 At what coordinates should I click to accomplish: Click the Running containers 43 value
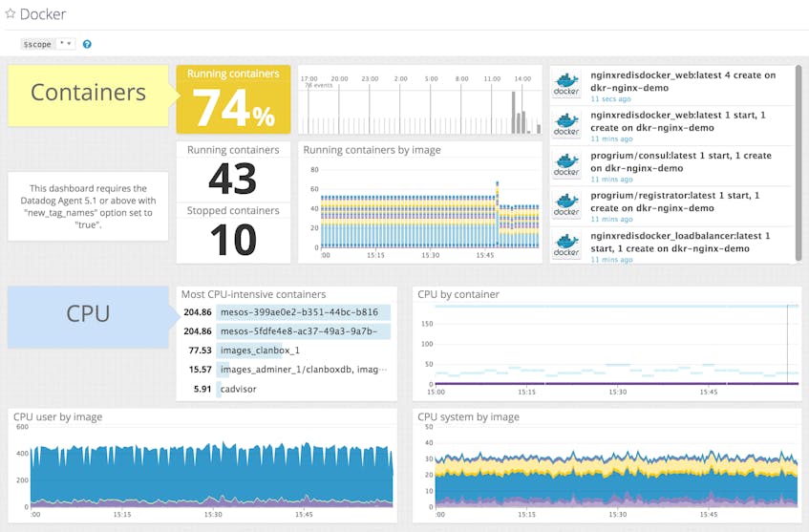pyautogui.click(x=233, y=179)
